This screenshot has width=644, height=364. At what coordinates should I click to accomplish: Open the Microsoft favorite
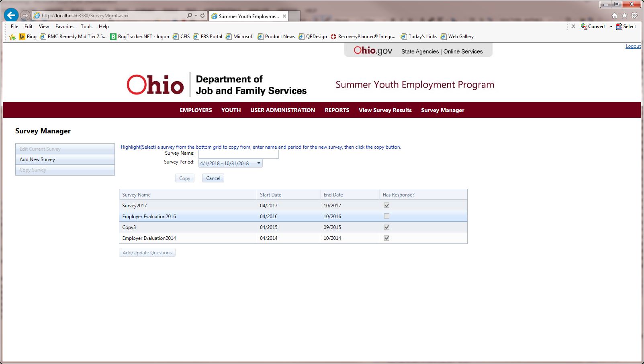point(239,37)
